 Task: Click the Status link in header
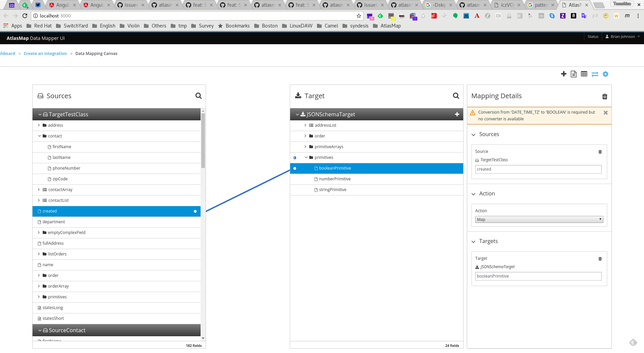pos(593,37)
